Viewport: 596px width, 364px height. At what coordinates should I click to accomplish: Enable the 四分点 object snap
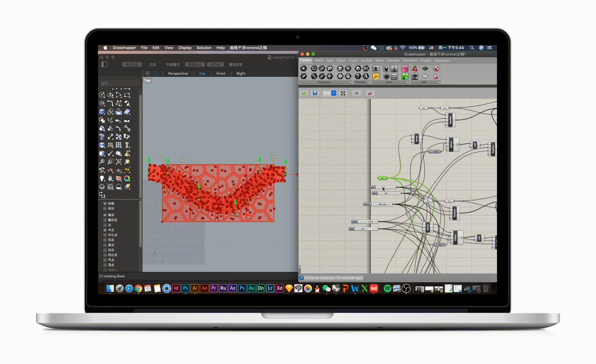(105, 255)
